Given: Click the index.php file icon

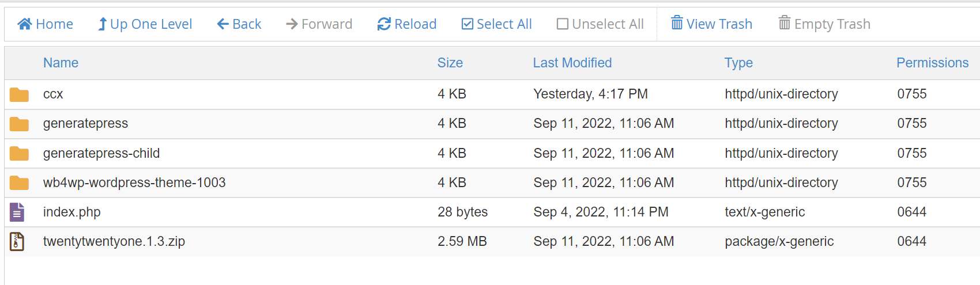Looking at the screenshot, I should click(17, 212).
